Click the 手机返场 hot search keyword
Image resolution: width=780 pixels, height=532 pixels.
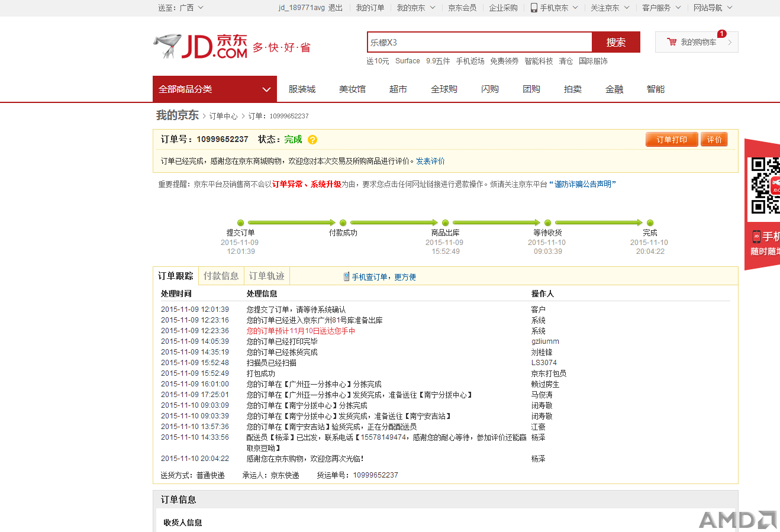(470, 61)
